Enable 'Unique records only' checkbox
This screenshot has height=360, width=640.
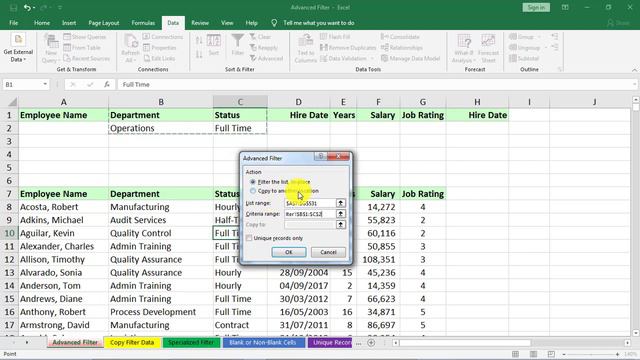[249, 238]
